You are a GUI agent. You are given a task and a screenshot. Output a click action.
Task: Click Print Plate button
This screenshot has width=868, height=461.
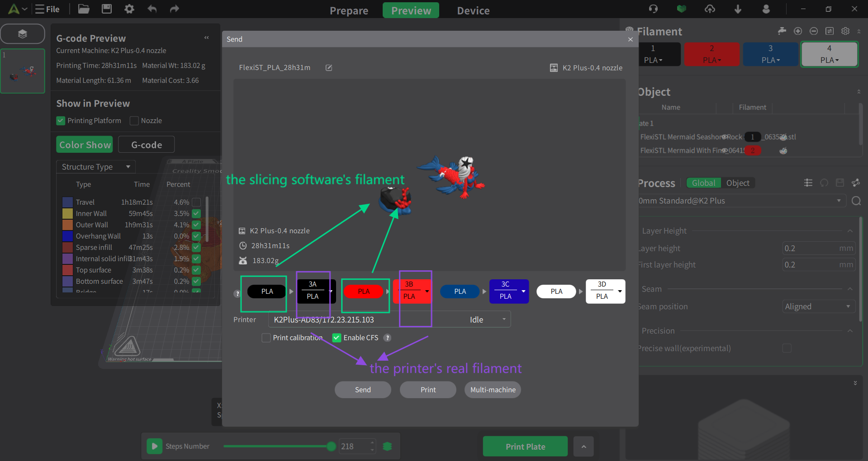[x=525, y=447]
